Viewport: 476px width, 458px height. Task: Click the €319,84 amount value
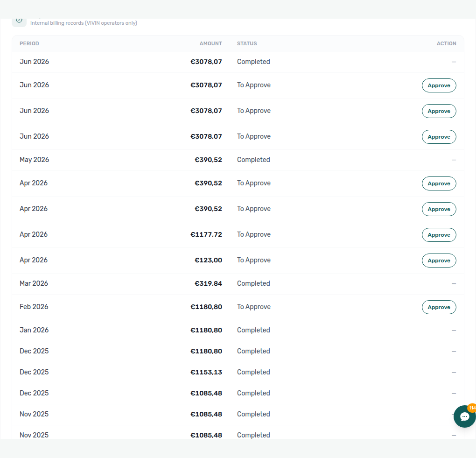click(x=208, y=283)
